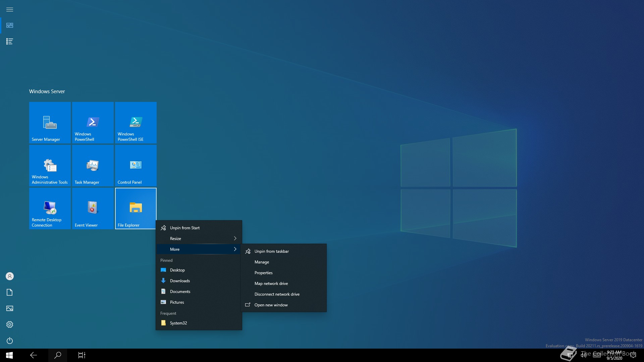Viewport: 644px width, 362px height.
Task: Open the Action Center notifications icon
Action: coord(633,355)
